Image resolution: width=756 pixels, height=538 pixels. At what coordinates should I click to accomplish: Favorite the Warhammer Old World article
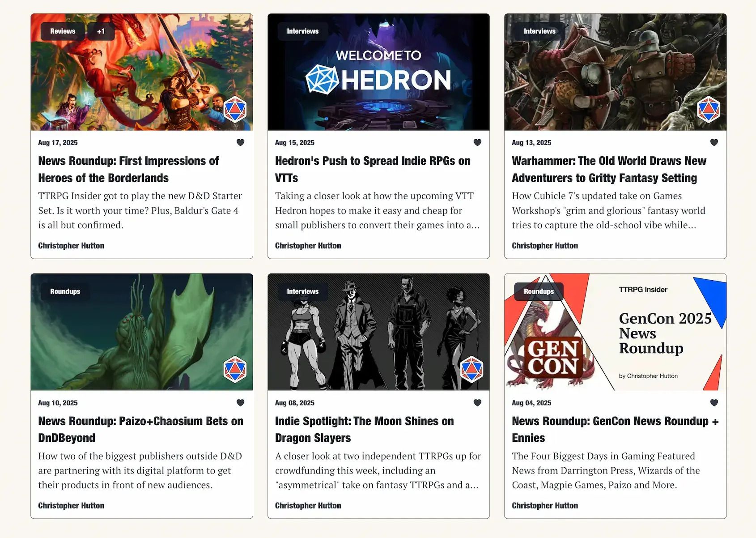[714, 142]
